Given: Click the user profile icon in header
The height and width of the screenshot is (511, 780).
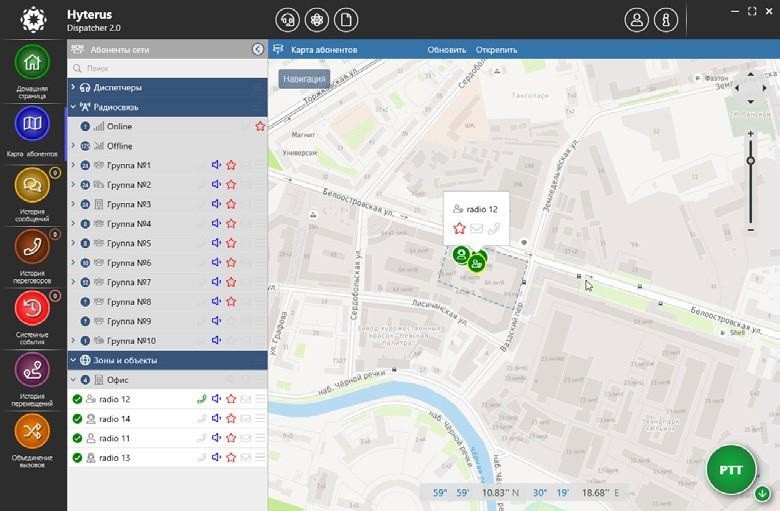Looking at the screenshot, I should [x=637, y=20].
